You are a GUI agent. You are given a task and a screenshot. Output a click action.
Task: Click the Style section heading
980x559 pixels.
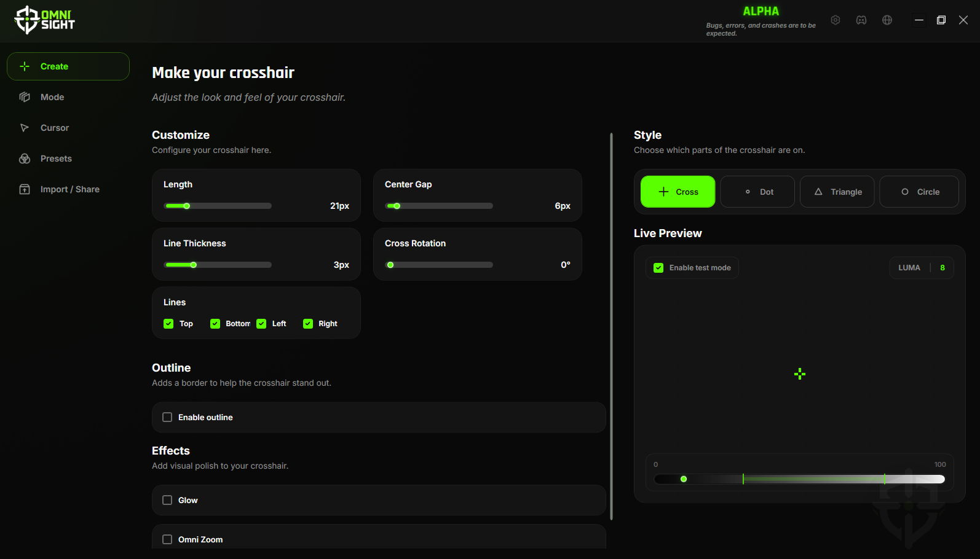[648, 135]
